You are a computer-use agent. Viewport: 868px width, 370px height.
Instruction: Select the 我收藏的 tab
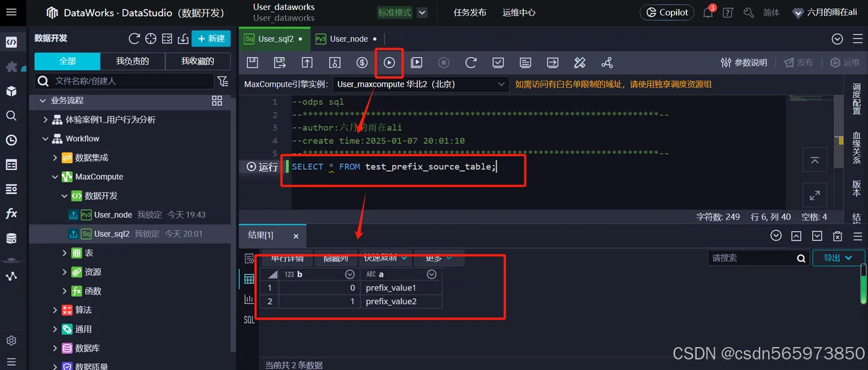pyautogui.click(x=198, y=61)
